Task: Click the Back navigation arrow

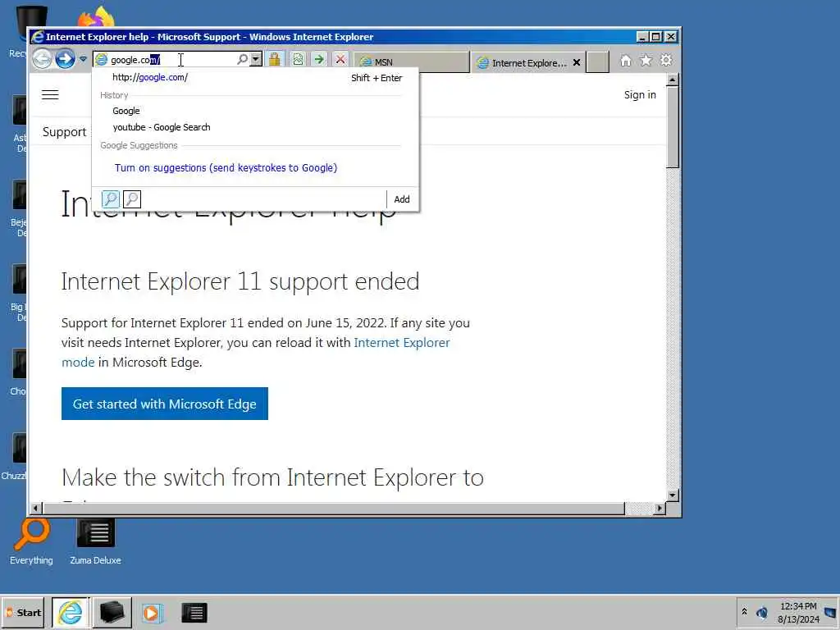Action: [43, 59]
